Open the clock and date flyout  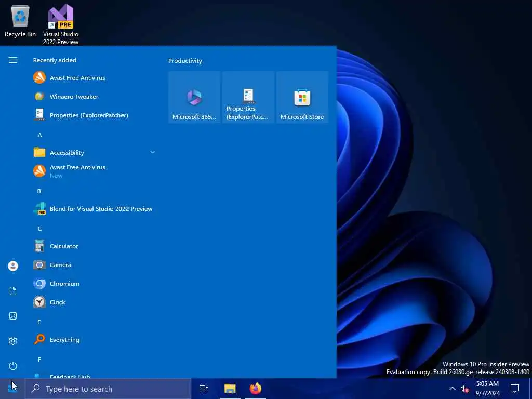(x=487, y=389)
